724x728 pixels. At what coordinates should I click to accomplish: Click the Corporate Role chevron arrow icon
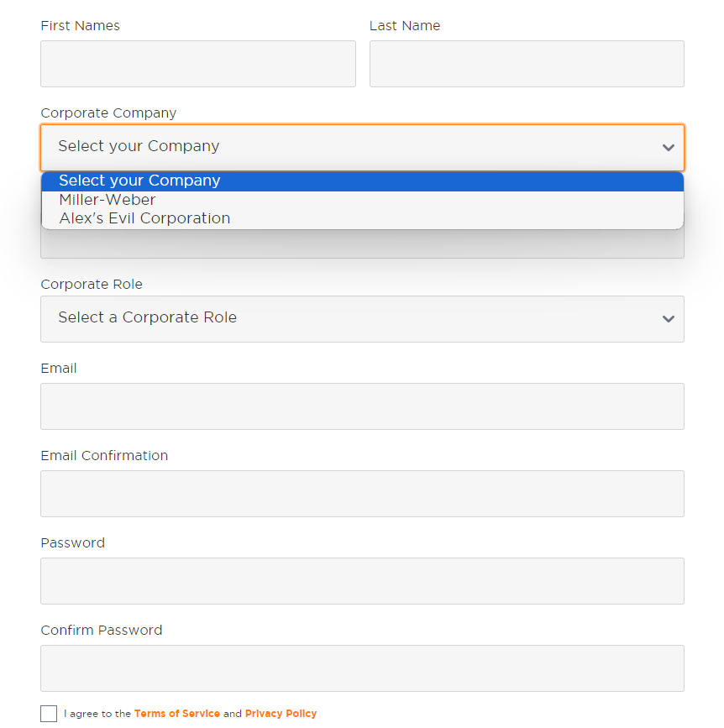pos(668,319)
